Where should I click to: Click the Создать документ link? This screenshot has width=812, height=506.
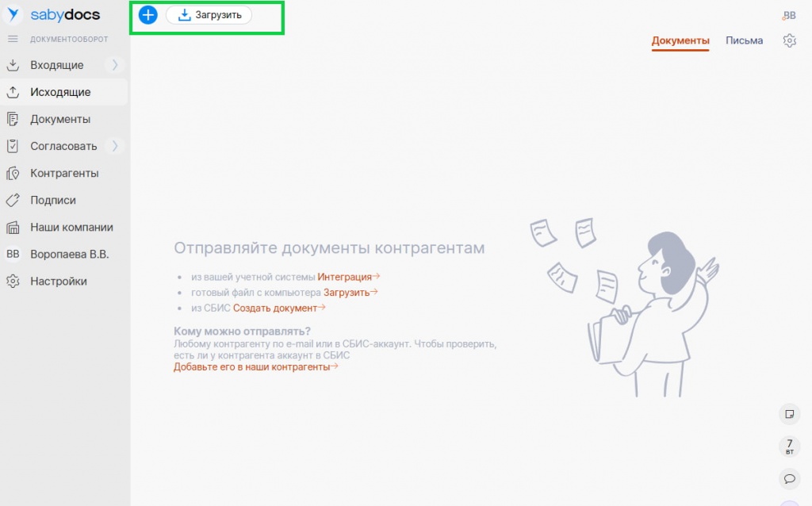coord(275,308)
